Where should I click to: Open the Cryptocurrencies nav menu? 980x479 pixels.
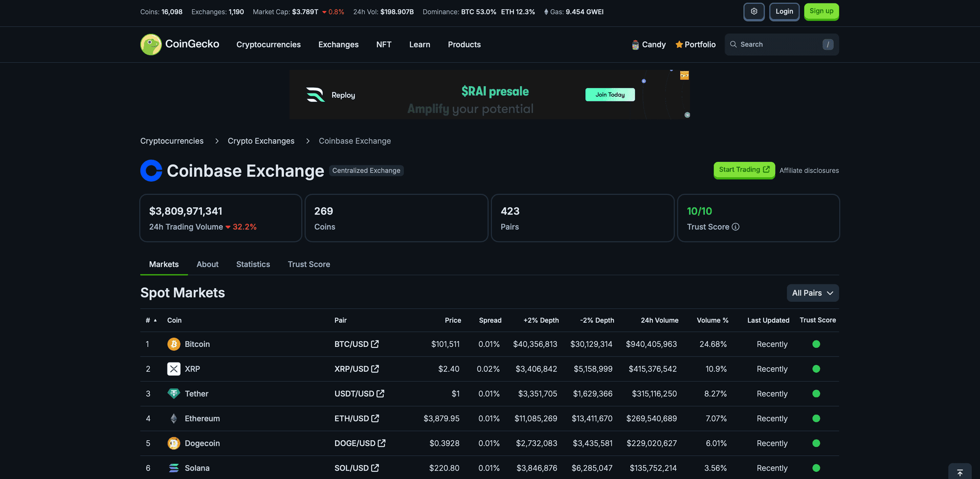[268, 45]
